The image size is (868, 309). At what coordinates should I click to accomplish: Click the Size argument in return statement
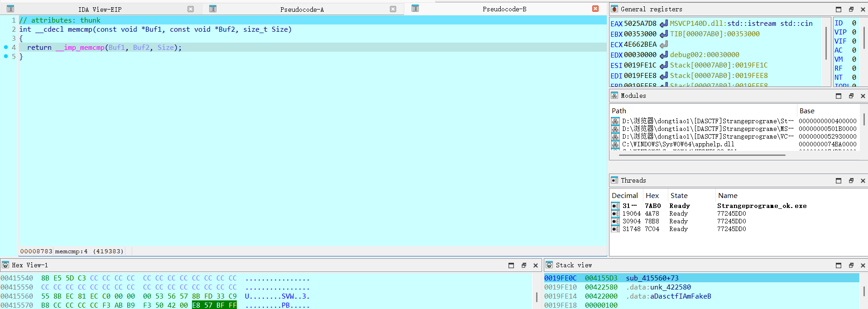[165, 48]
